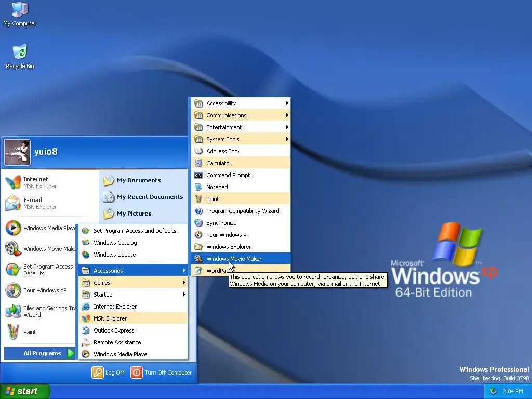Click the Start button
This screenshot has width=532, height=399.
point(24,391)
